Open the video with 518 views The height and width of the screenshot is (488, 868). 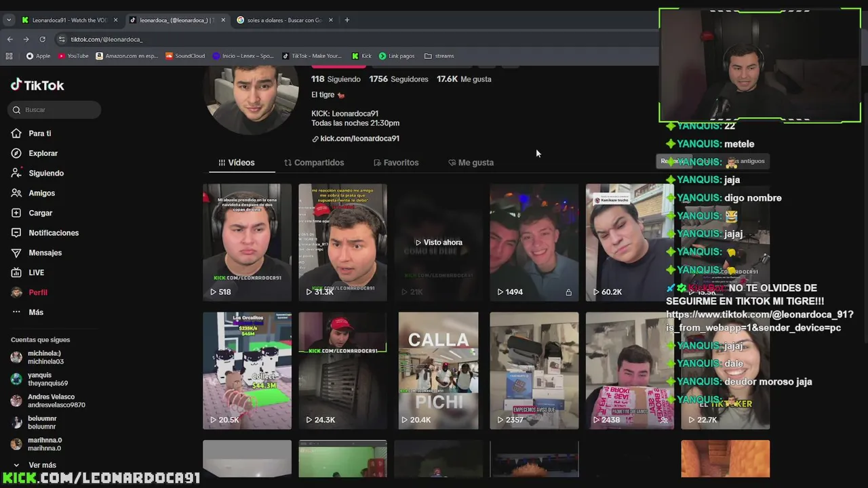click(247, 242)
